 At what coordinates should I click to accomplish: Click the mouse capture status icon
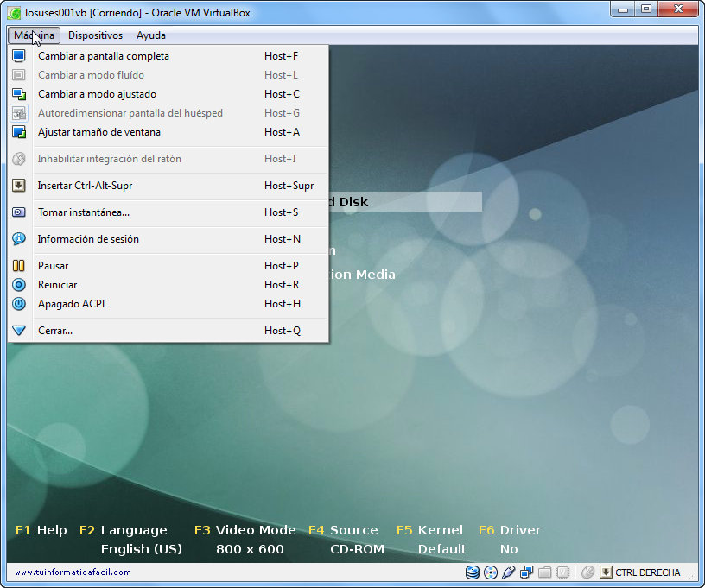(587, 572)
